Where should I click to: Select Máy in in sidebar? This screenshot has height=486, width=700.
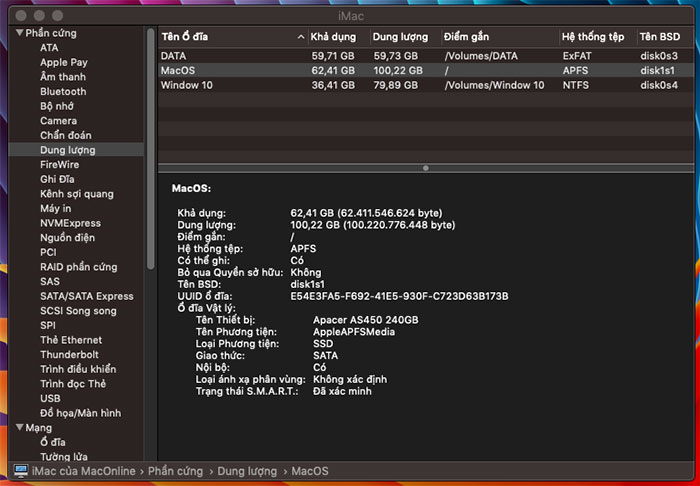point(56,208)
